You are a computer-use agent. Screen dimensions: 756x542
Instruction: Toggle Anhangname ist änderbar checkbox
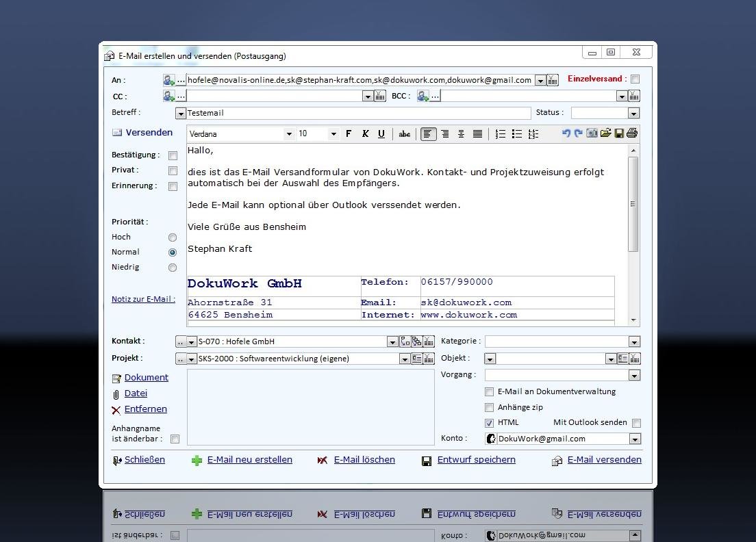pos(175,439)
